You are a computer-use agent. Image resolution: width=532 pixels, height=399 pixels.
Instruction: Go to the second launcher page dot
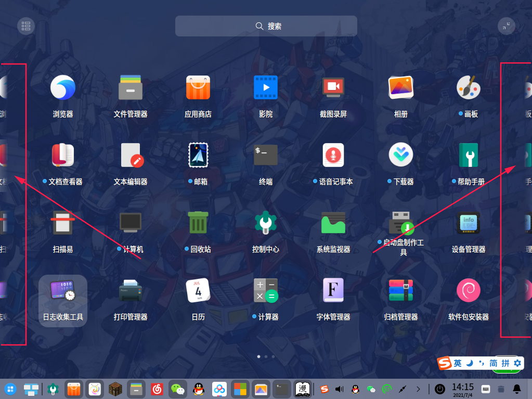[266, 356]
